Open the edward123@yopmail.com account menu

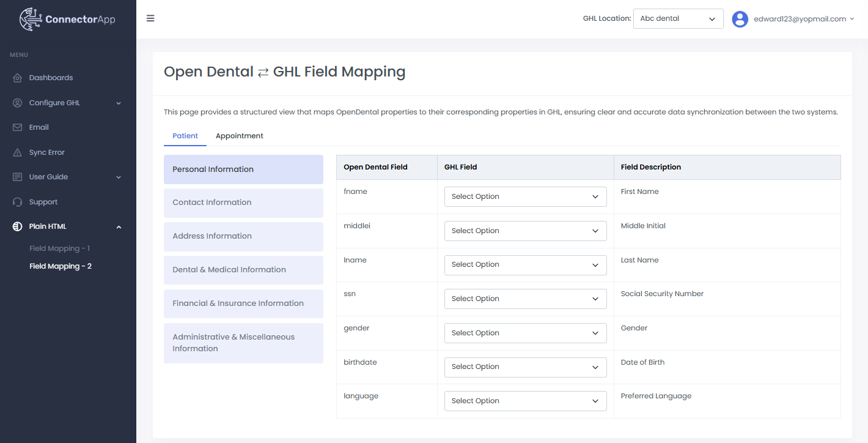pyautogui.click(x=804, y=19)
